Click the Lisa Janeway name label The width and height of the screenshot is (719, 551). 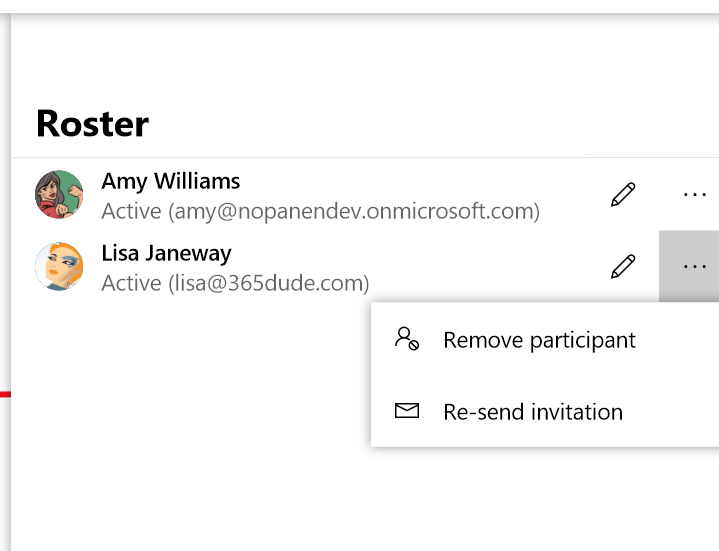point(166,253)
